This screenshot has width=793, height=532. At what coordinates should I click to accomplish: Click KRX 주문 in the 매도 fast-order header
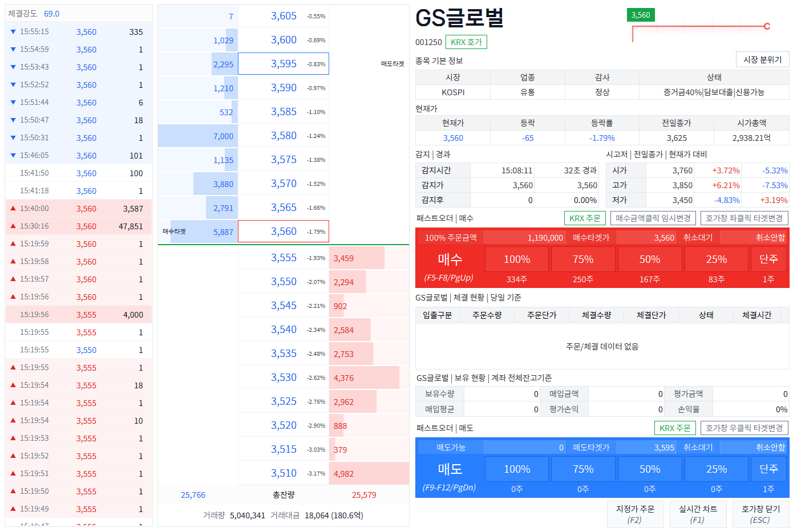[675, 428]
